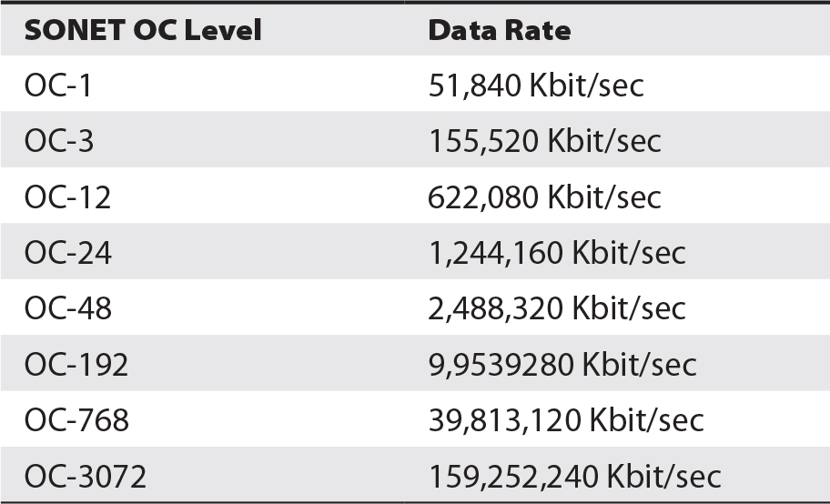Select the OC-12 row label
830x504 pixels.
click(x=67, y=197)
